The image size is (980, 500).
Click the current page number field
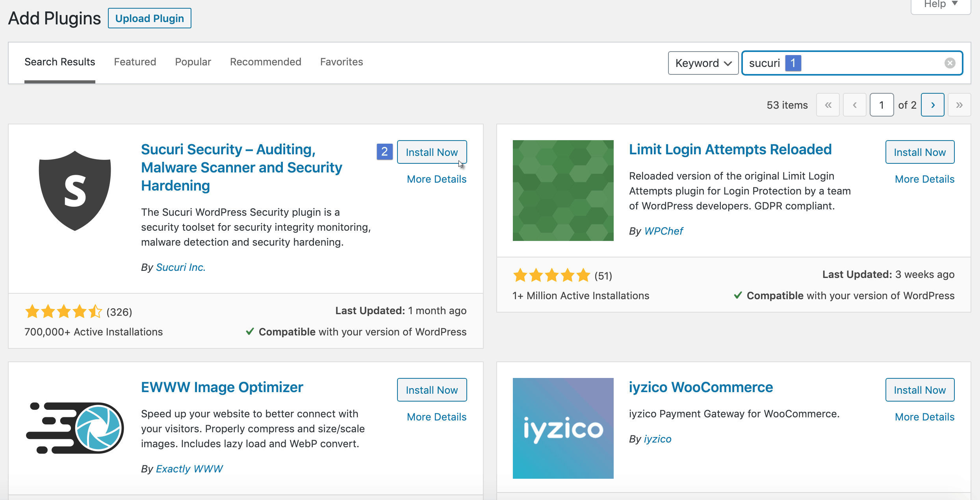pyautogui.click(x=882, y=105)
